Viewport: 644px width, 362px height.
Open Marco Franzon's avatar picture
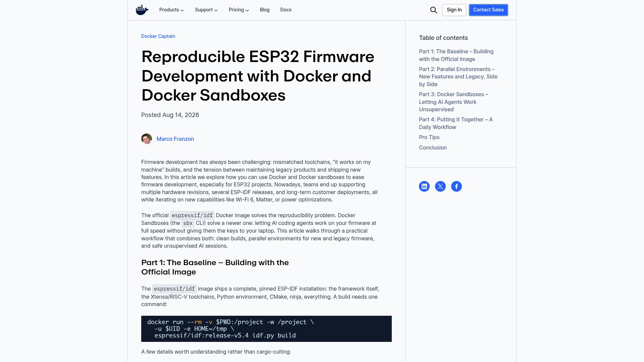coord(147,139)
